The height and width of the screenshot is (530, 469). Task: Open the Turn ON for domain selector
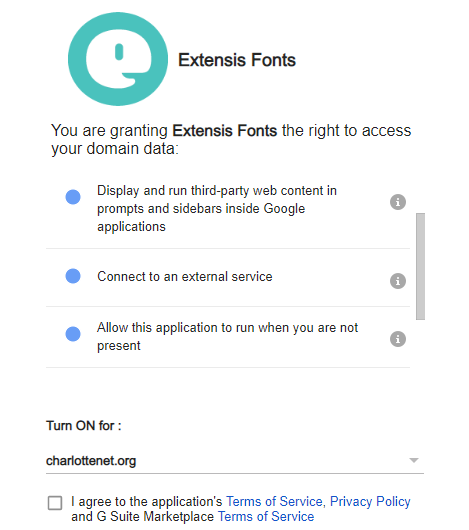235,461
